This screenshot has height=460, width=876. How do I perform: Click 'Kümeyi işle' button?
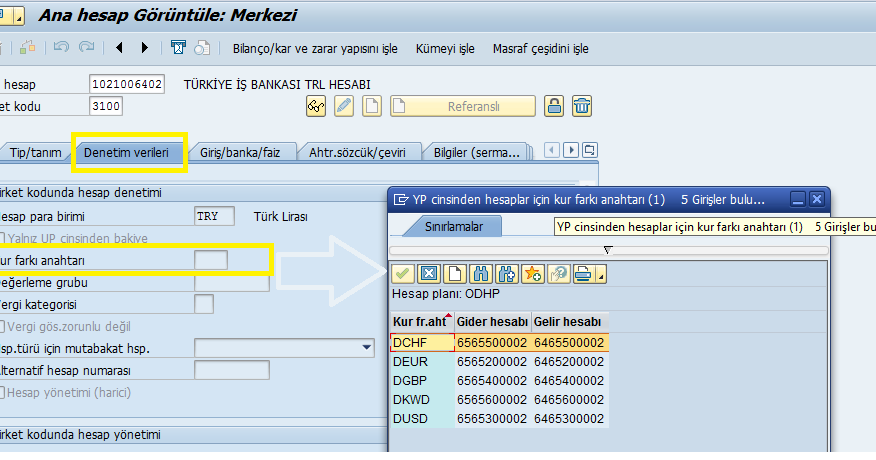tap(445, 49)
